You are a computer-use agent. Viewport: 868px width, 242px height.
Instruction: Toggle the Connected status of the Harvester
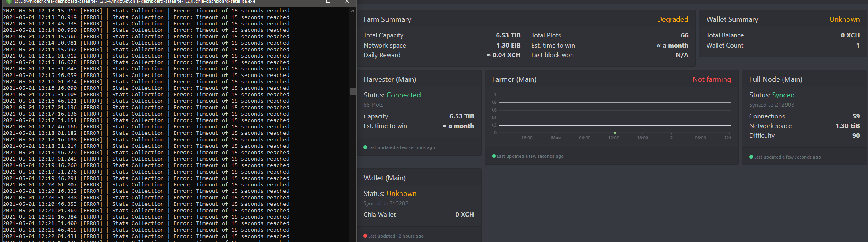404,95
